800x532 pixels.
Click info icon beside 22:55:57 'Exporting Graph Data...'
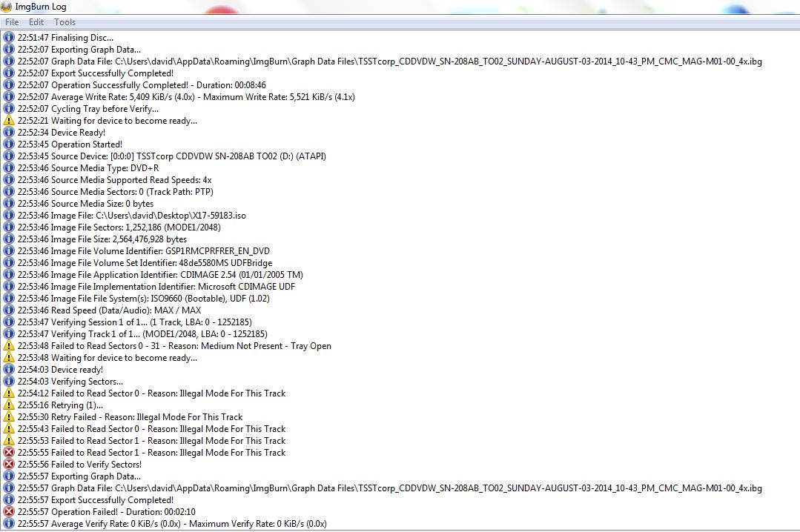[9, 476]
